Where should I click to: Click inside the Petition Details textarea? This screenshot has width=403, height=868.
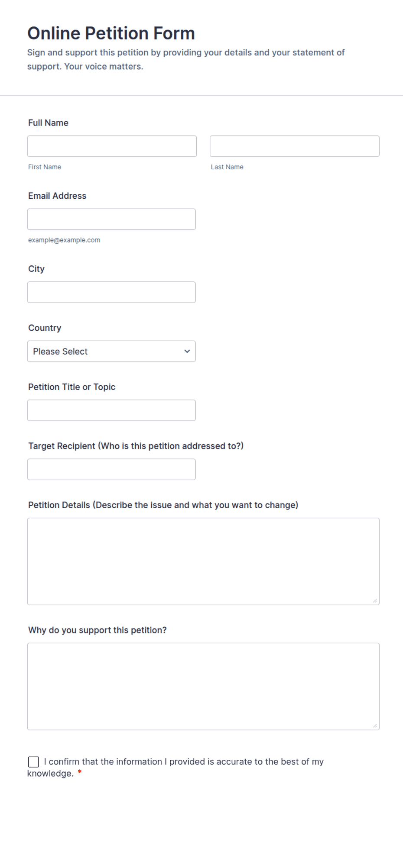(x=203, y=561)
